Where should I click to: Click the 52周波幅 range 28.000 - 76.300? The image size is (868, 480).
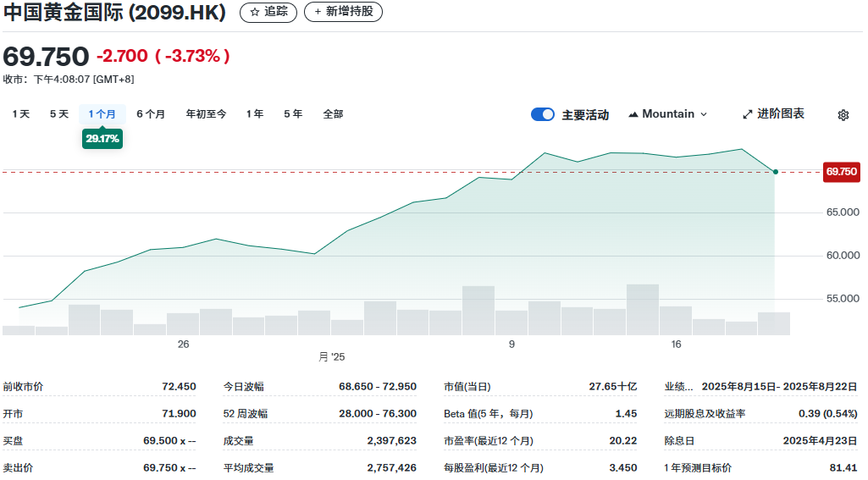(x=378, y=414)
